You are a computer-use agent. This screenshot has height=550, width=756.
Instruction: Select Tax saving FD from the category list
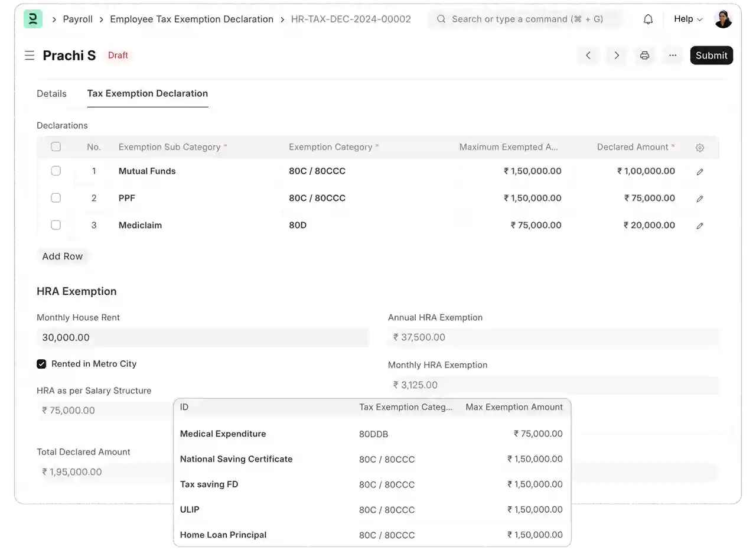click(x=209, y=484)
